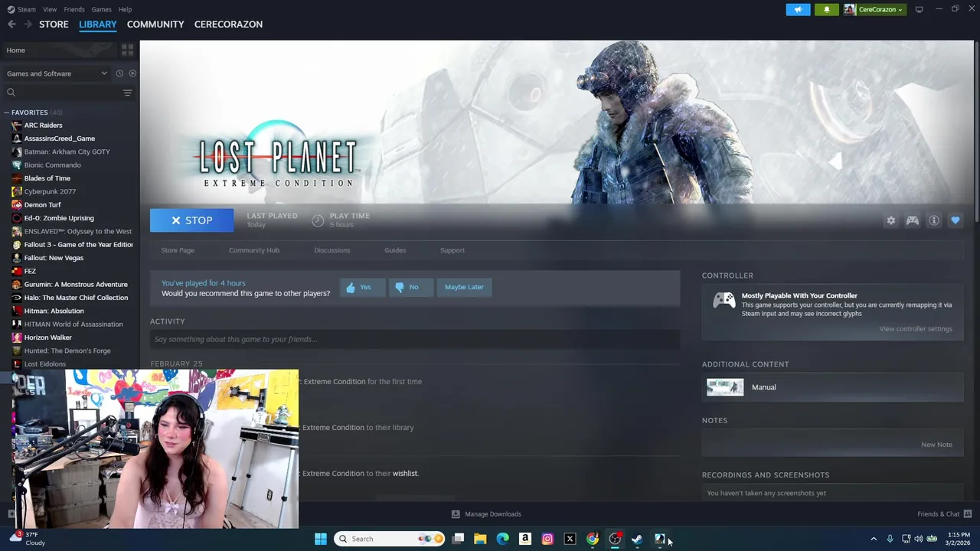Open Google Chrome from taskbar
Viewport: 980px width, 551px height.
(x=593, y=539)
